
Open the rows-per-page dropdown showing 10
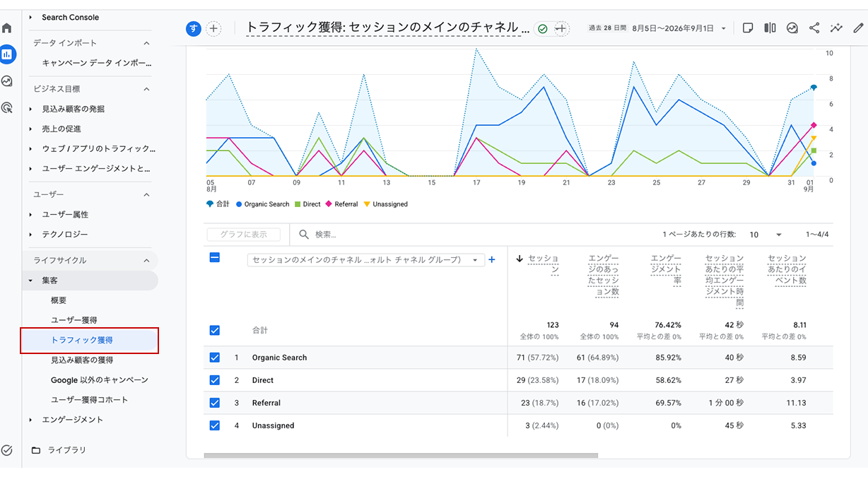click(x=765, y=235)
